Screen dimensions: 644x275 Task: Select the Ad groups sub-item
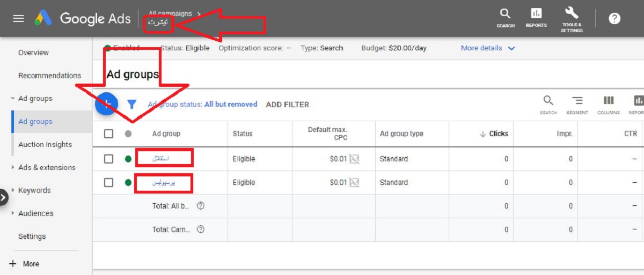(35, 122)
